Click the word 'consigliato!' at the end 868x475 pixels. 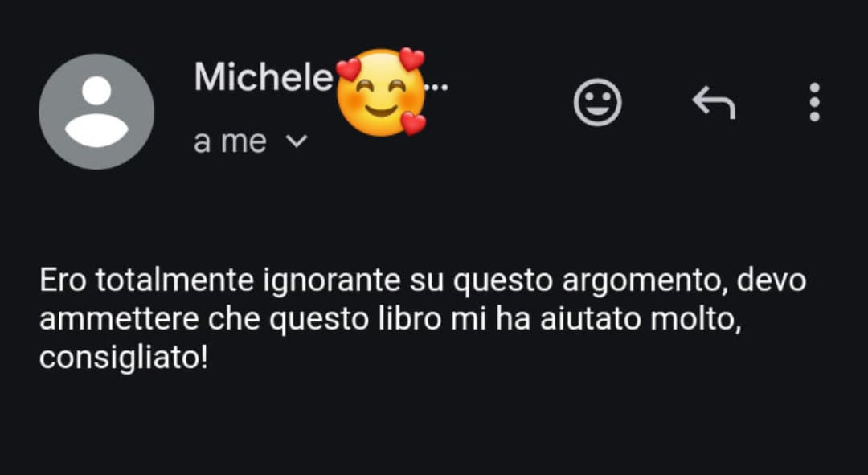pyautogui.click(x=124, y=360)
